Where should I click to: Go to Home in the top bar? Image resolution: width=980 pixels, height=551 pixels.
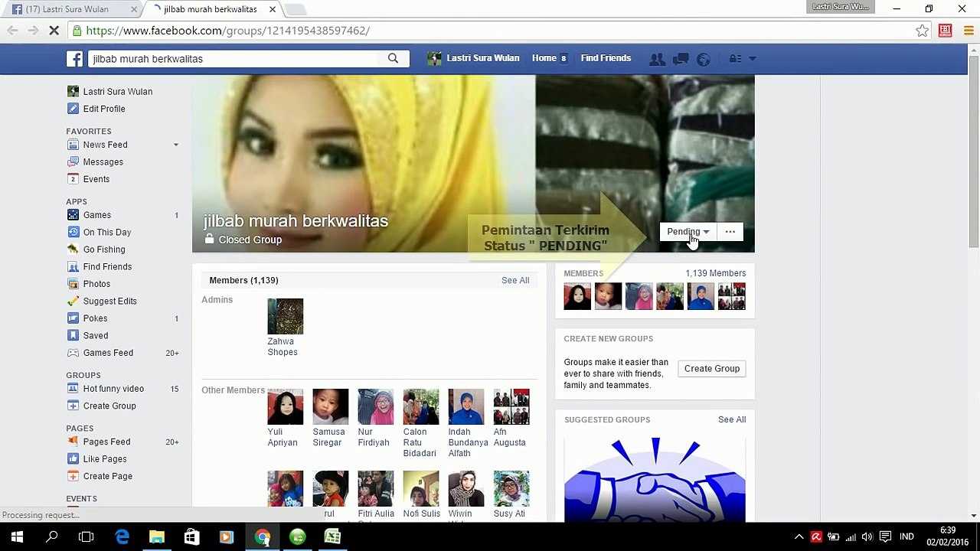(x=544, y=58)
